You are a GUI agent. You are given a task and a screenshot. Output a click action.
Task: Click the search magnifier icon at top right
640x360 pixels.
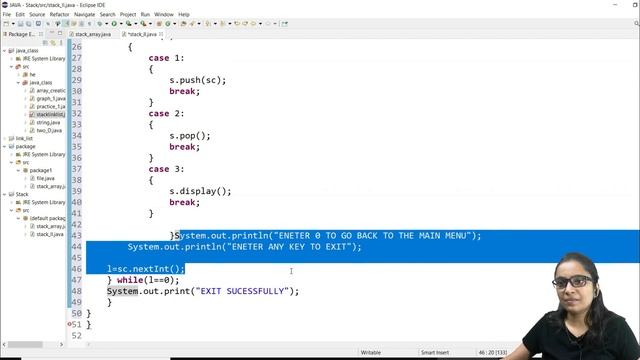(636, 24)
